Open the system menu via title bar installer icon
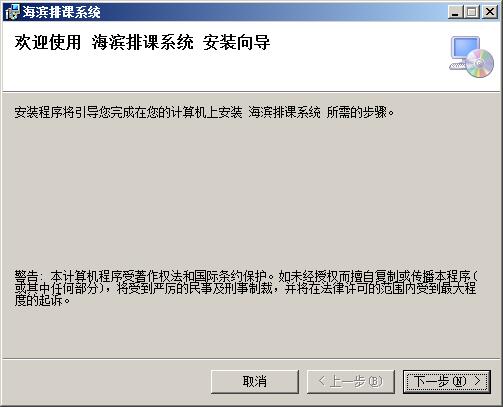 (12, 12)
